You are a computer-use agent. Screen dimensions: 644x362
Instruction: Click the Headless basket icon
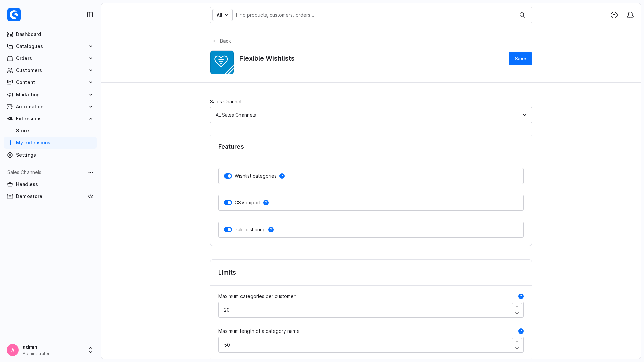10,184
